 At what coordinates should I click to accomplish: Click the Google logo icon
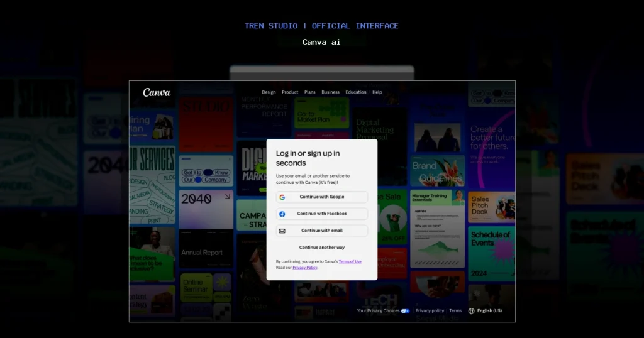pos(282,197)
